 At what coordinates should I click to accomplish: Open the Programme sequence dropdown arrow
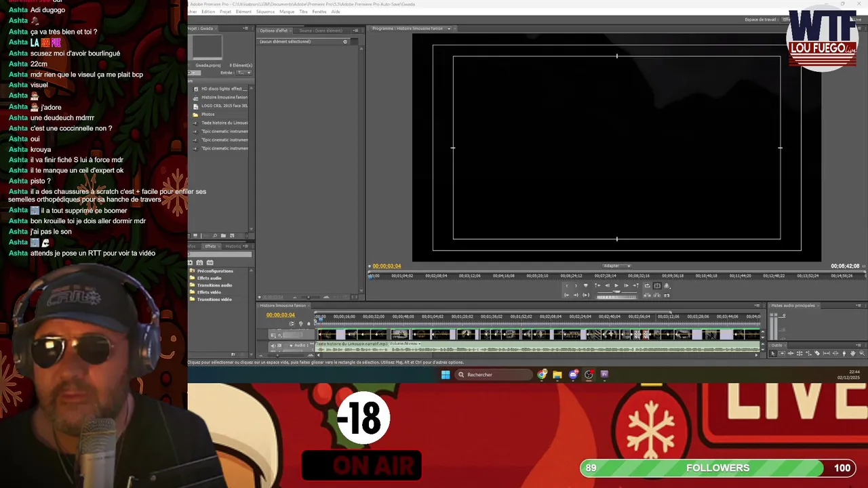(x=448, y=28)
